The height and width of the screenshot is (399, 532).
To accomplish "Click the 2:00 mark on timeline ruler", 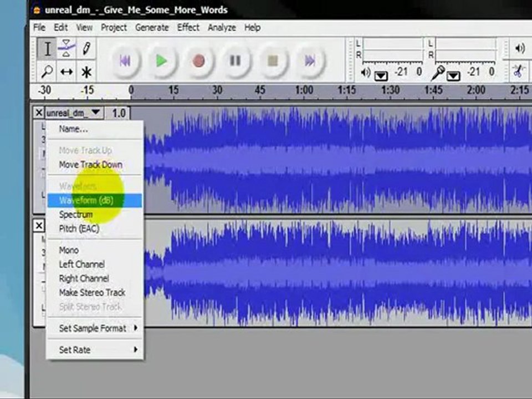I will click(475, 90).
